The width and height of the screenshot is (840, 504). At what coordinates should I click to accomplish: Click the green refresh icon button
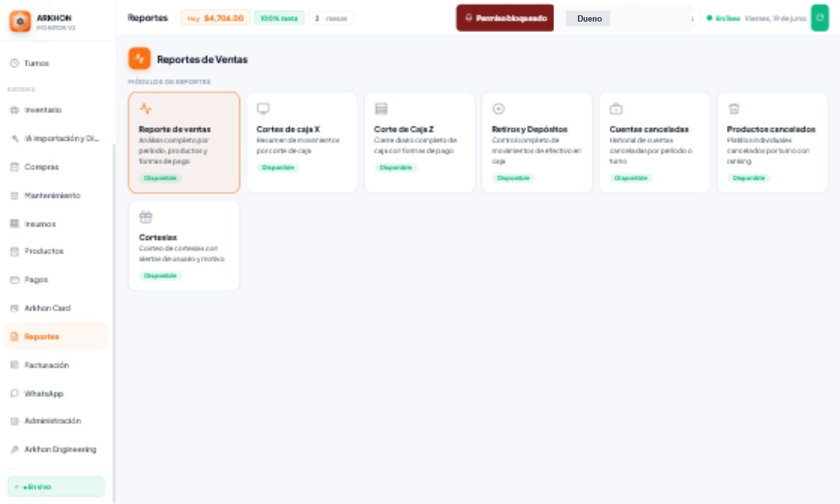coord(820,18)
